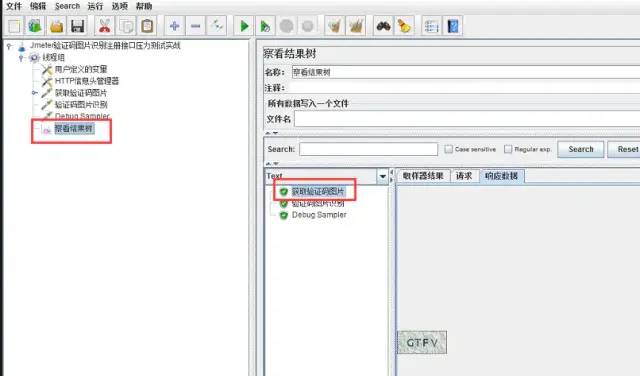The height and width of the screenshot is (376, 640).
Task: Switch to the 取样器结果 tab
Action: (x=423, y=176)
